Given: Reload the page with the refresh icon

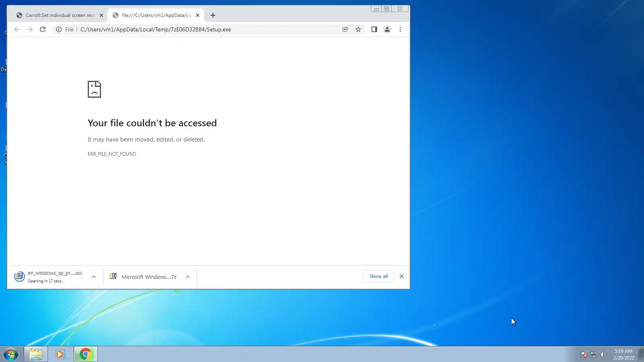Looking at the screenshot, I should coord(43,29).
